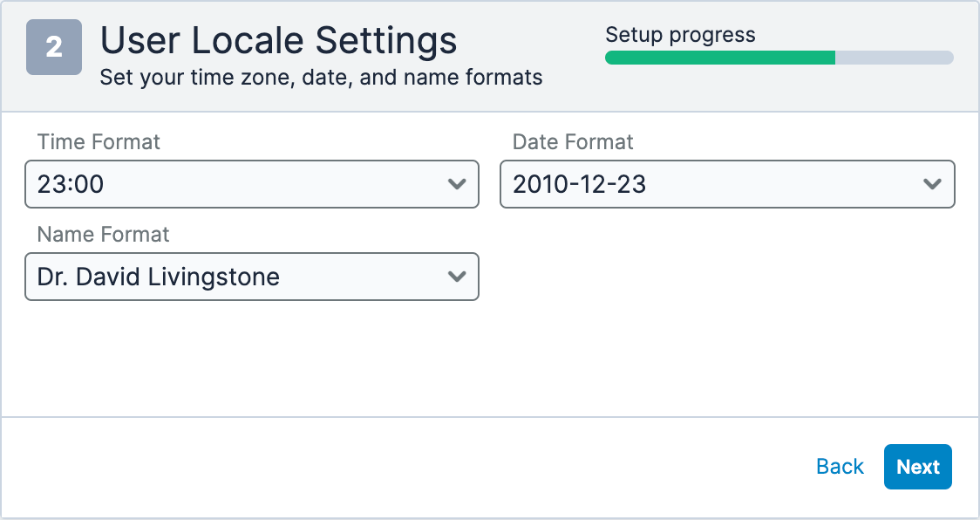Click the chevron on the Name Format dropdown
The image size is (980, 520).
tap(457, 277)
